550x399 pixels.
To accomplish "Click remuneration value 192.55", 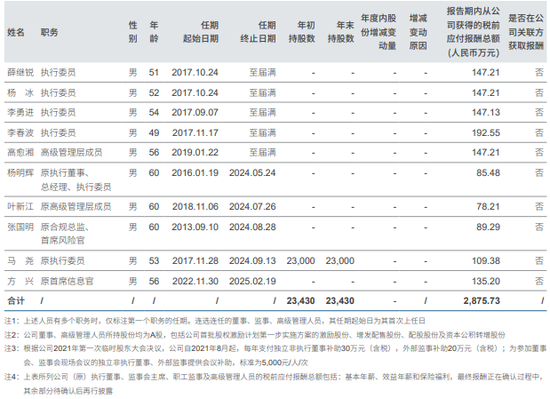I will pyautogui.click(x=486, y=133).
